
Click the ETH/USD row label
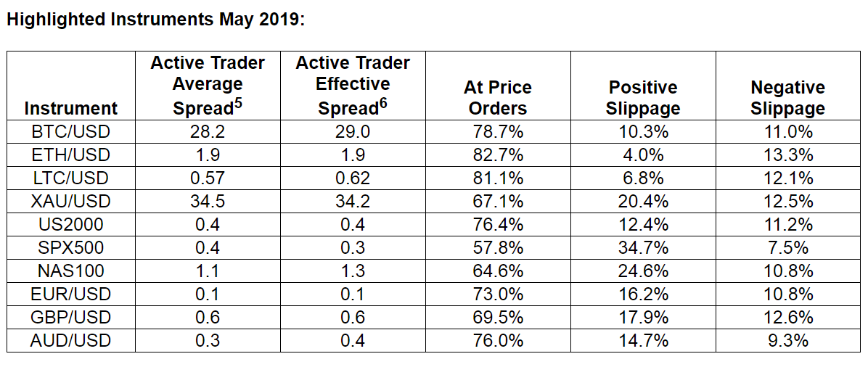click(70, 155)
